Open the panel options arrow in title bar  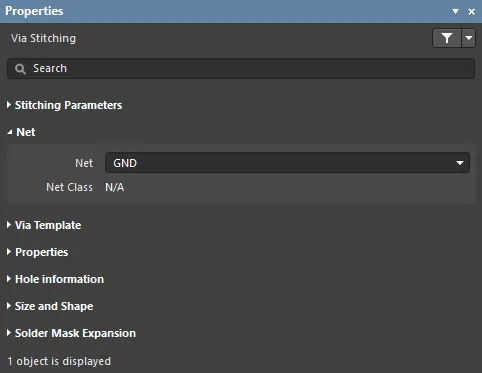[455, 11]
